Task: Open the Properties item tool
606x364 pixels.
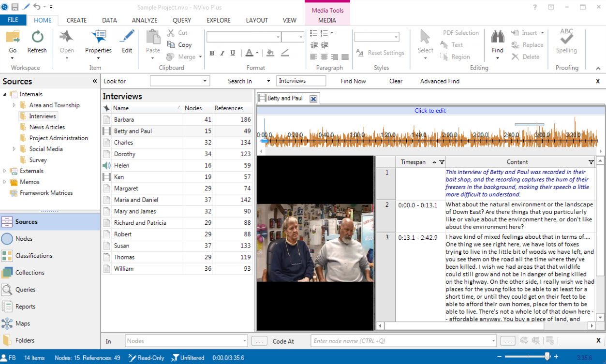Action: (98, 41)
